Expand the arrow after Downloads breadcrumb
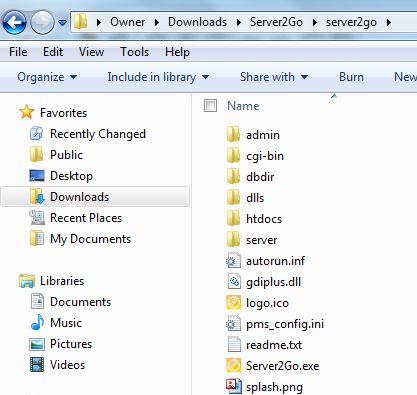 (239, 22)
